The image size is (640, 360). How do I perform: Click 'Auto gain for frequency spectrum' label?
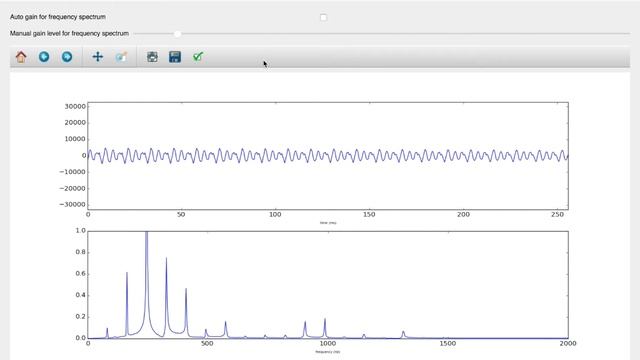click(58, 17)
